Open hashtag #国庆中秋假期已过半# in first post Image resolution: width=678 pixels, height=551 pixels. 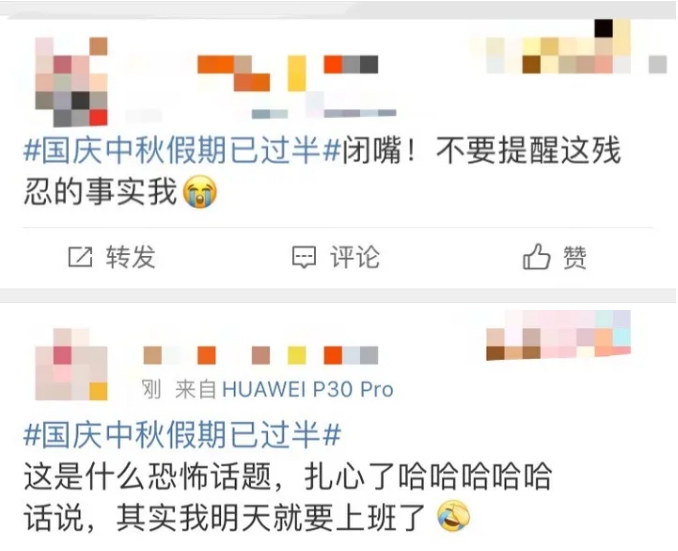[x=182, y=151]
